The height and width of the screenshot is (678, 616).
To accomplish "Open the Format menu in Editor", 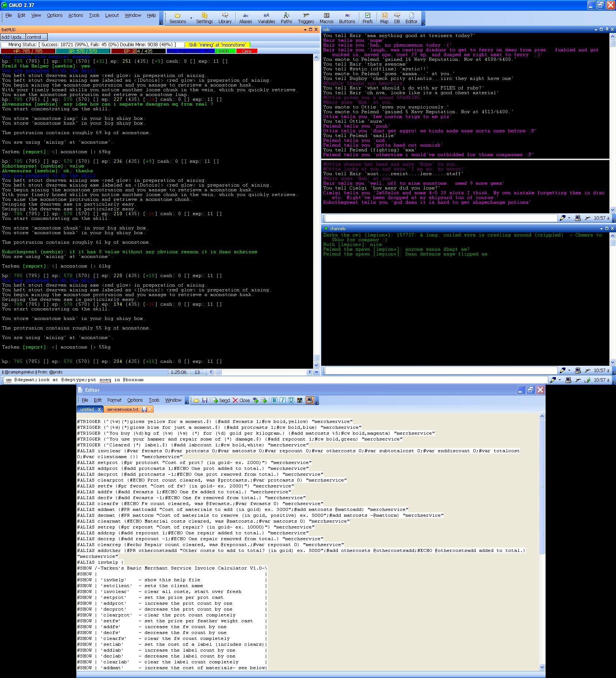I will [114, 400].
